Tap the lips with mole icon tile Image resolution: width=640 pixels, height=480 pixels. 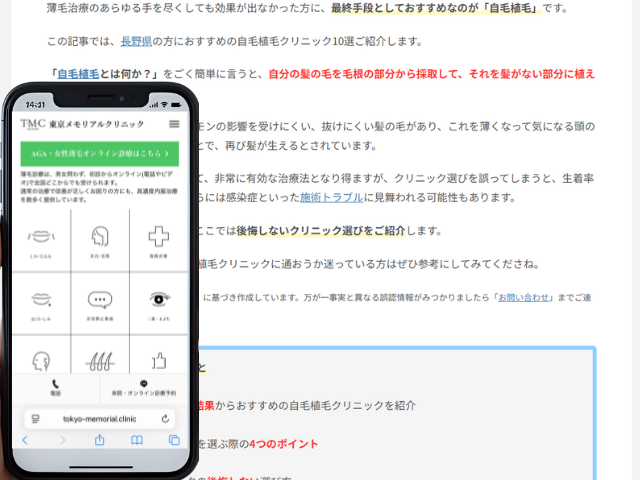(x=42, y=302)
